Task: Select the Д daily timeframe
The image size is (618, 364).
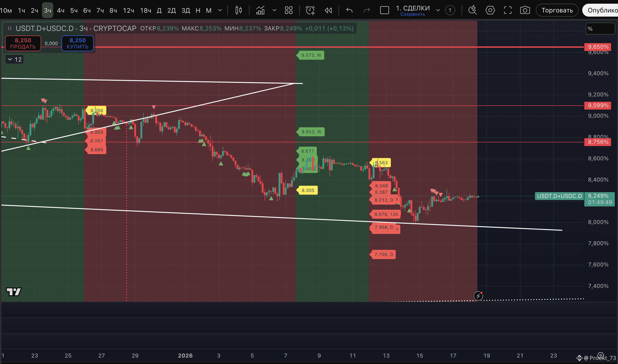Action: pos(159,10)
